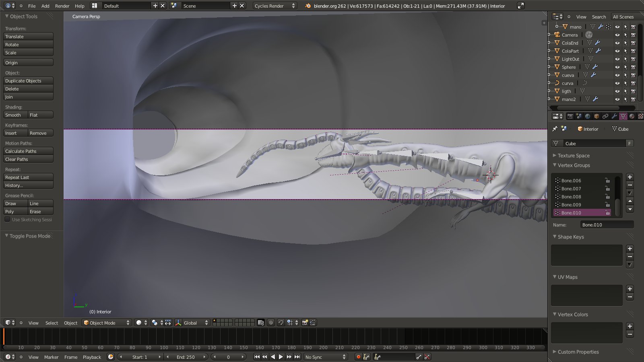The width and height of the screenshot is (644, 362).
Task: Open the Render menu
Action: click(x=62, y=6)
